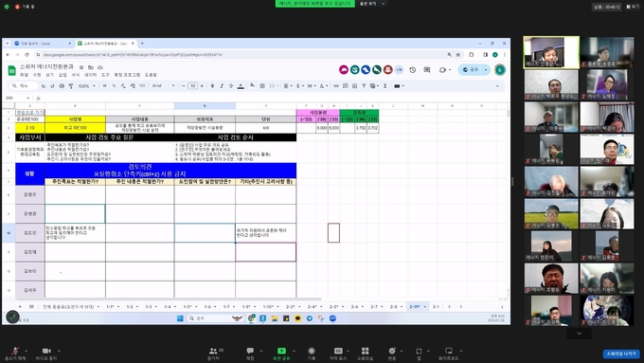Click the undo arrow in Sheets

pyautogui.click(x=44, y=86)
